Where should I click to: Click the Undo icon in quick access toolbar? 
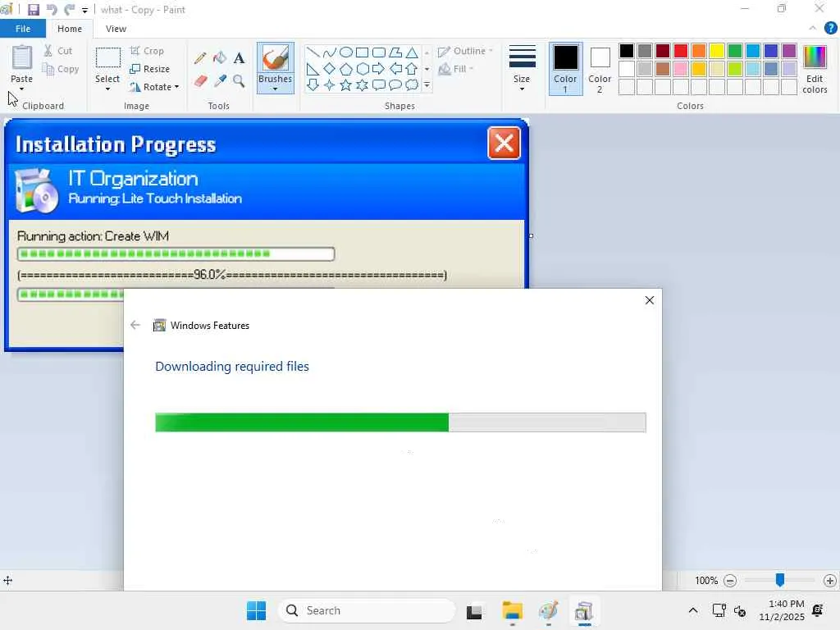(x=52, y=10)
